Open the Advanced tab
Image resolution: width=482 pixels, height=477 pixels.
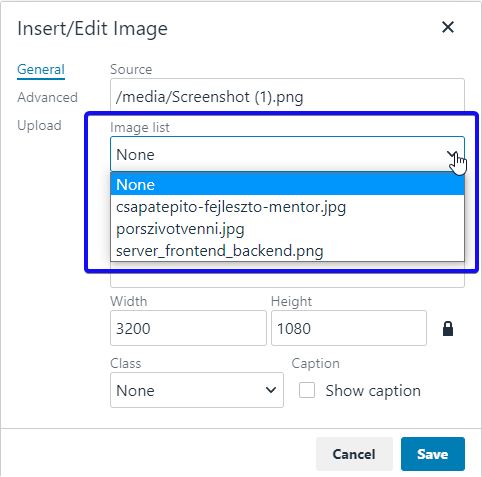point(47,97)
